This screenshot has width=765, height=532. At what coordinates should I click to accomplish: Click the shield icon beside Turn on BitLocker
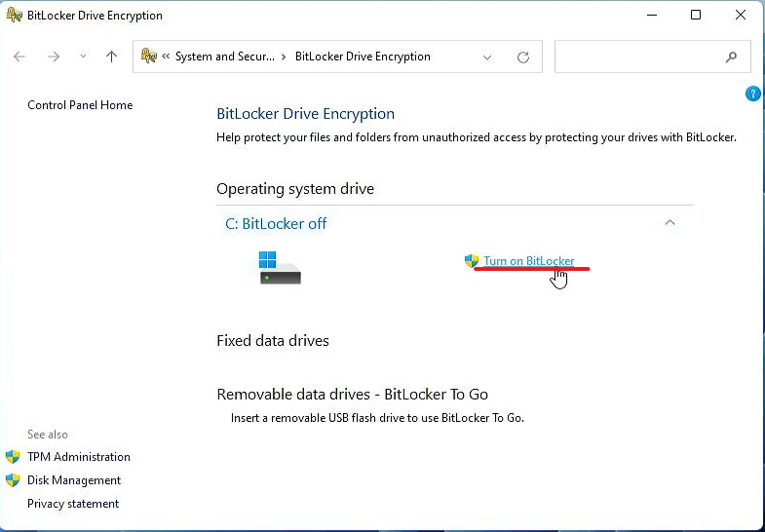[x=472, y=261]
